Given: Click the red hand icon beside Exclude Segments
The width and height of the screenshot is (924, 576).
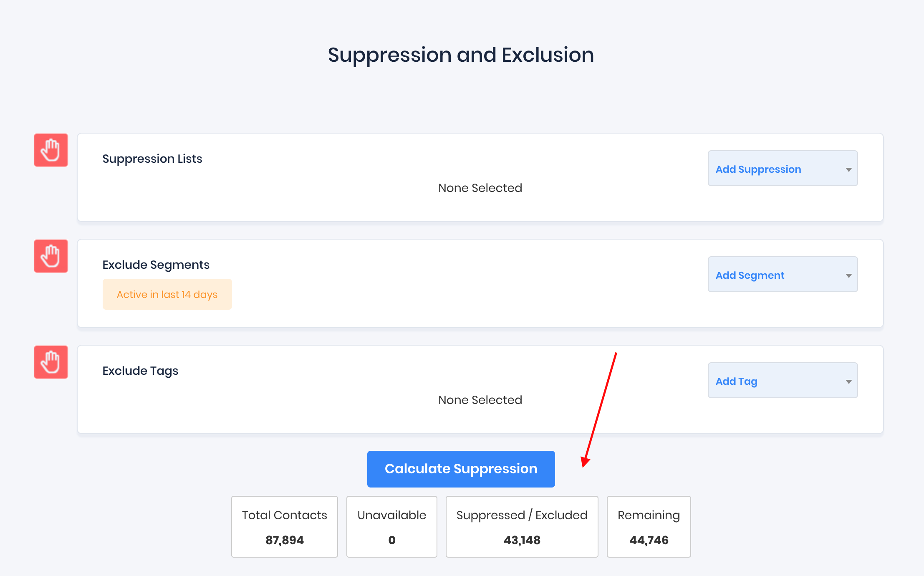Looking at the screenshot, I should click(51, 256).
